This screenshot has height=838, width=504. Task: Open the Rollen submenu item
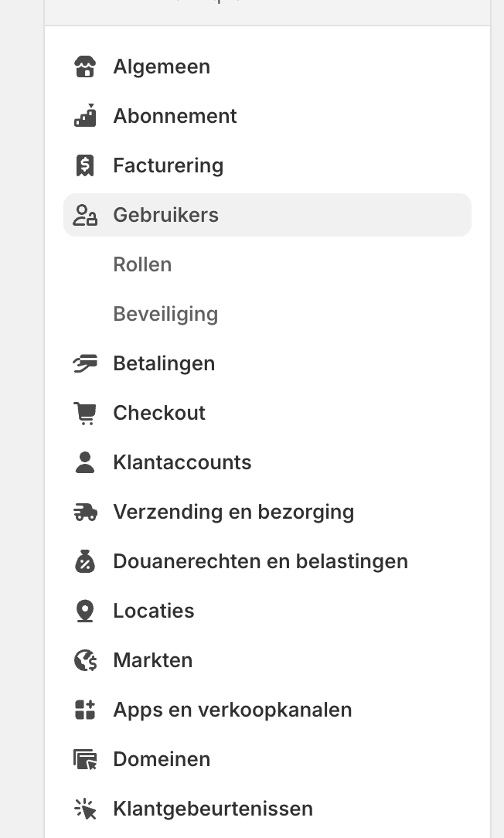142,264
